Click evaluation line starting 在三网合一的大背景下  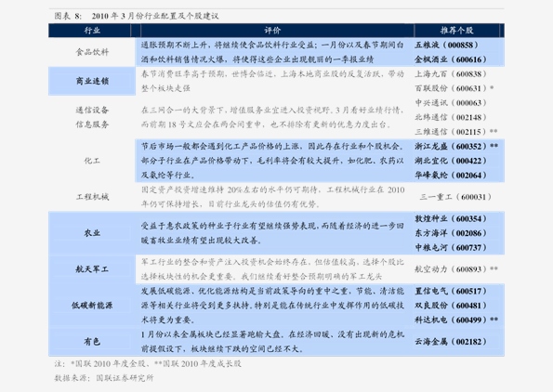click(272, 110)
